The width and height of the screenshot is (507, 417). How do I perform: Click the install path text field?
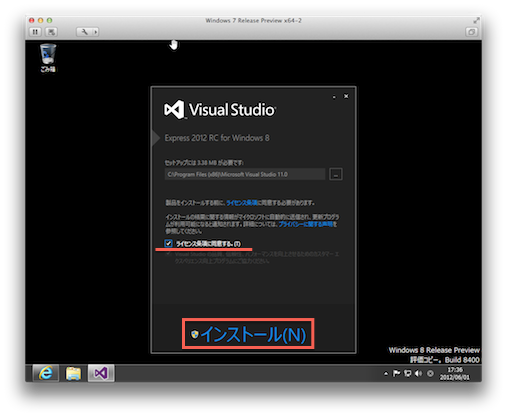(x=245, y=174)
